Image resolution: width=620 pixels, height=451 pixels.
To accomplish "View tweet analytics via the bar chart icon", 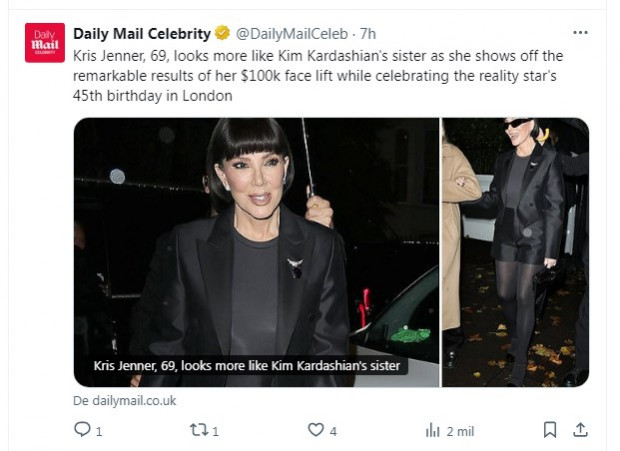I will click(x=433, y=430).
